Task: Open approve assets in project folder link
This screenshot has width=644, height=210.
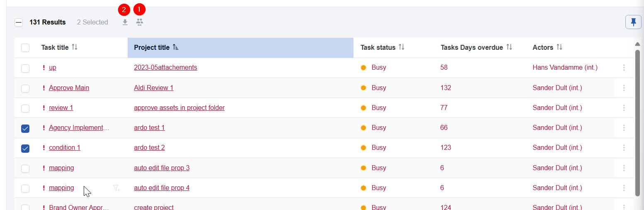Action: (x=179, y=108)
